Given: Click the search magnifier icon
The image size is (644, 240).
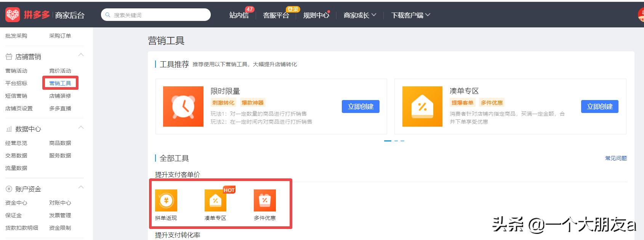Looking at the screenshot, I should [x=108, y=15].
